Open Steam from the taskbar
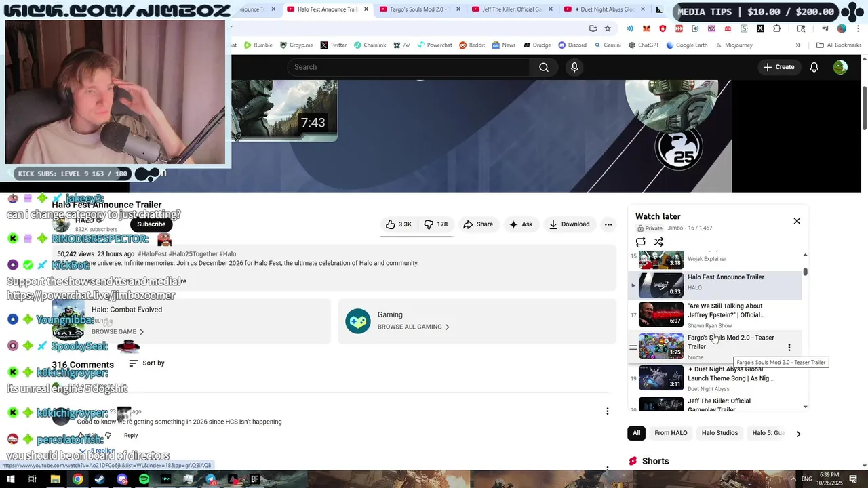The height and width of the screenshot is (488, 868). pos(100,479)
